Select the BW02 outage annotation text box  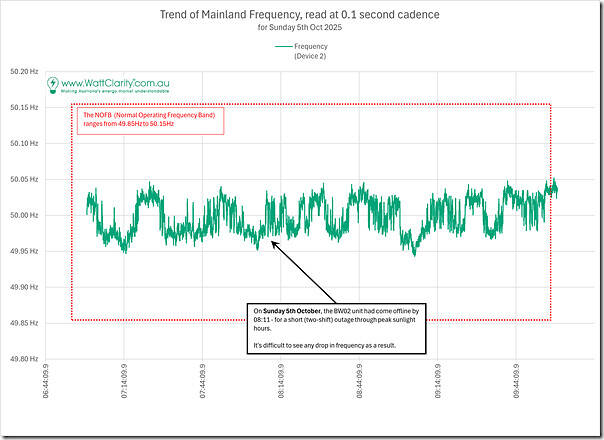[x=338, y=327]
